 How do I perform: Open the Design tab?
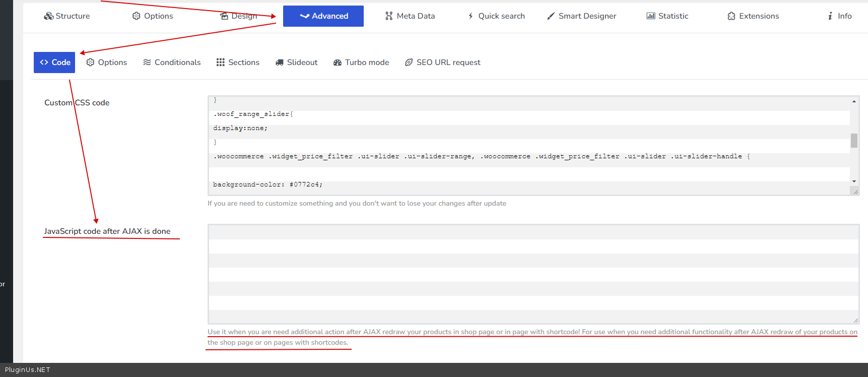pyautogui.click(x=239, y=16)
